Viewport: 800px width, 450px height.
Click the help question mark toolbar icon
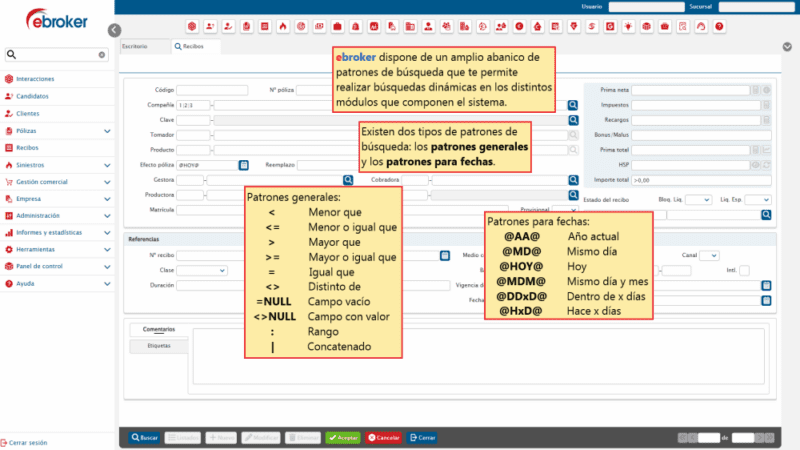point(719,27)
